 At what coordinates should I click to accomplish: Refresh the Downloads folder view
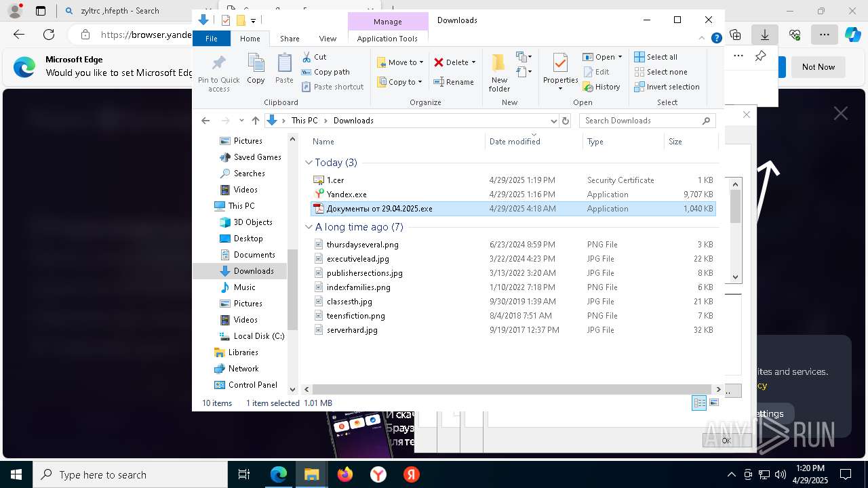click(x=566, y=121)
